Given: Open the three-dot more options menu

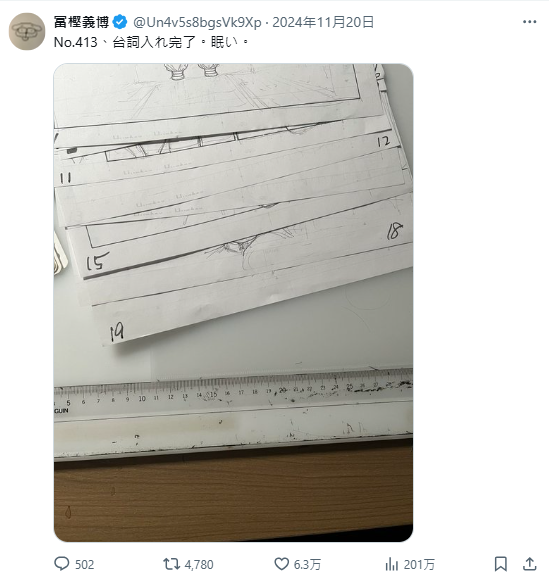Looking at the screenshot, I should (529, 22).
